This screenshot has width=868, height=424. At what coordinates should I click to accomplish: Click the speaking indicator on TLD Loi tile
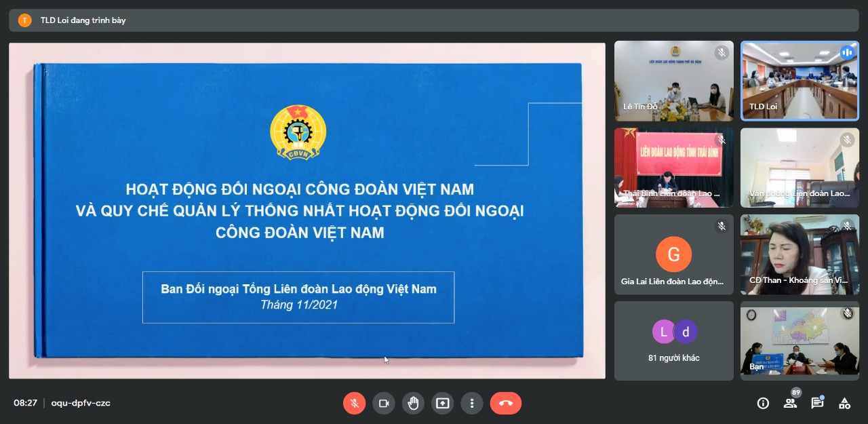847,52
